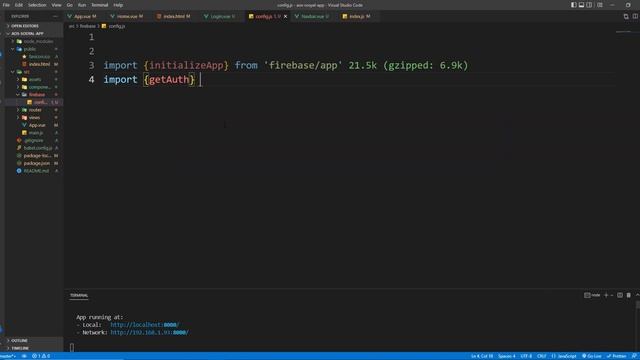Switch to the index.js editor tab
The image size is (640, 360).
click(x=357, y=16)
